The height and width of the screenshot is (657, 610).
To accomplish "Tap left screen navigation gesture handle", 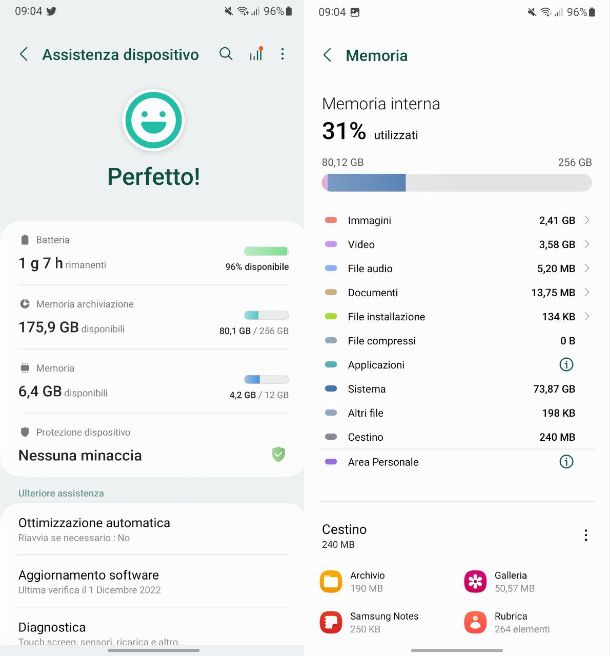I will click(x=153, y=650).
